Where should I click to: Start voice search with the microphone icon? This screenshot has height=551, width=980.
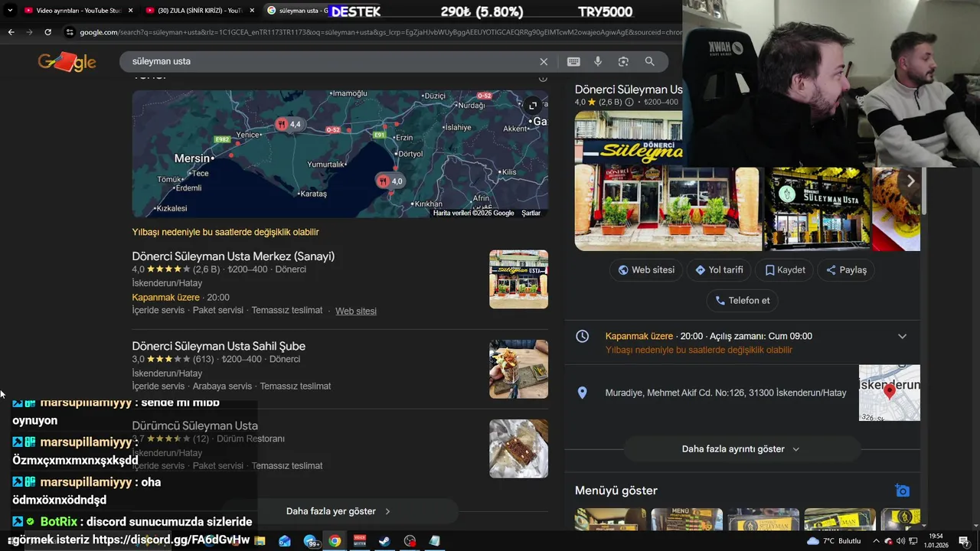[x=598, y=61]
